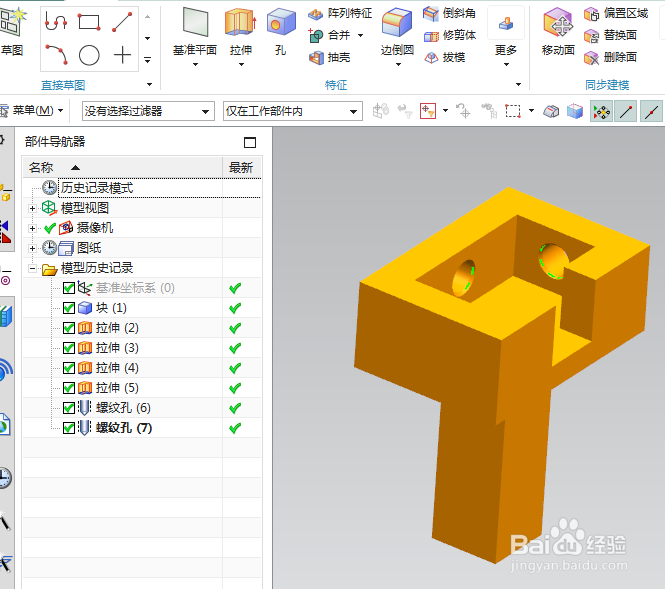Open the 更多 features gallery
This screenshot has height=589, width=665.
(x=506, y=36)
